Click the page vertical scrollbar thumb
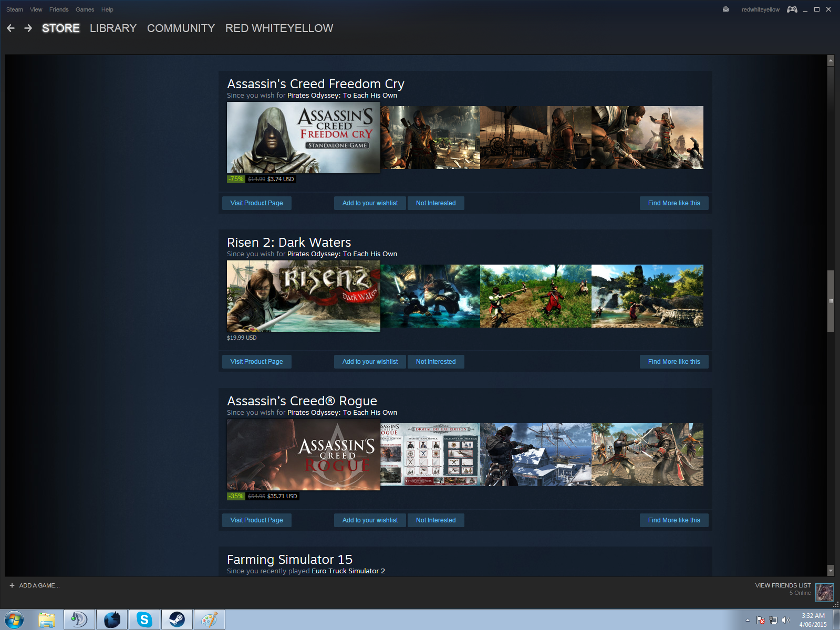Viewport: 840px width, 630px height. pos(831,301)
